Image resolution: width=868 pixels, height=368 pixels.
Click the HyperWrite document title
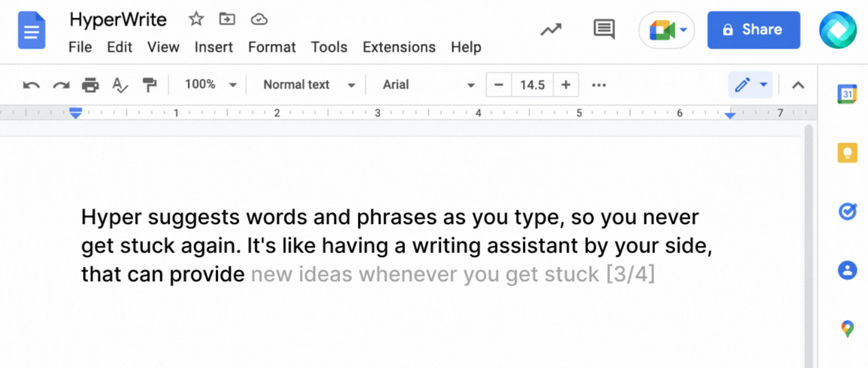click(x=118, y=20)
